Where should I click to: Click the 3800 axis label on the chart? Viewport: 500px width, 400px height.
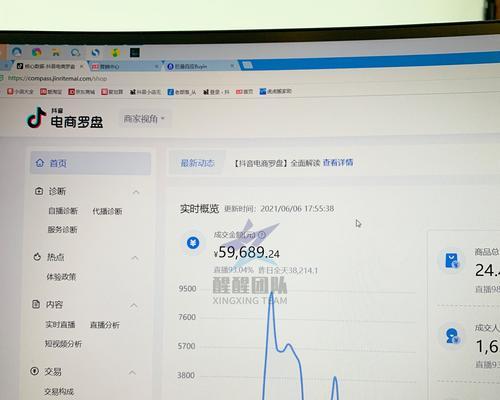tap(186, 375)
